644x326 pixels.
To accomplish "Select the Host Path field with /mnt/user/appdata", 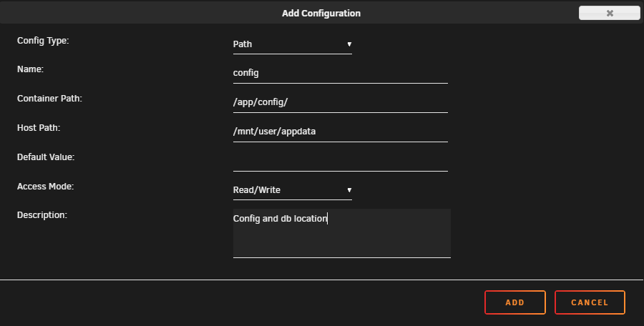I will click(341, 132).
